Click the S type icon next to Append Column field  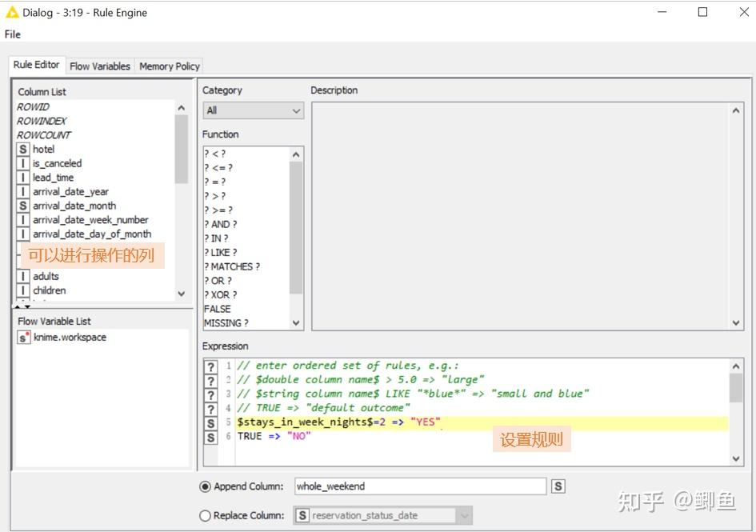tap(558, 486)
